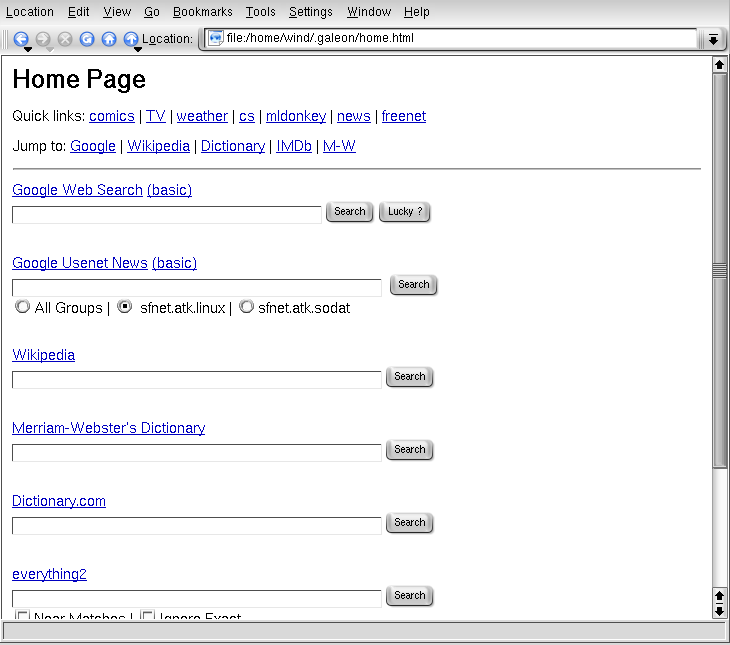
Task: Open the Bookmarks menu
Action: [202, 12]
